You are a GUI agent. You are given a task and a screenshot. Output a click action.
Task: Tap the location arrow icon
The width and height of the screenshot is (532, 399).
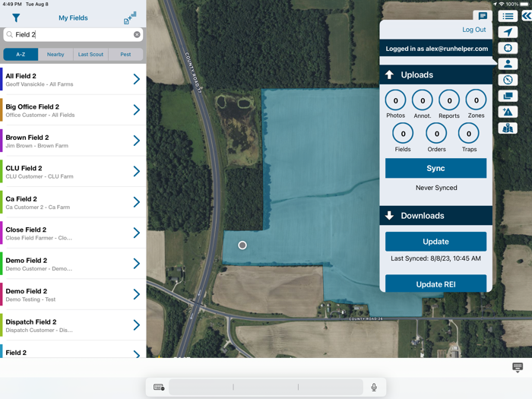point(508,32)
